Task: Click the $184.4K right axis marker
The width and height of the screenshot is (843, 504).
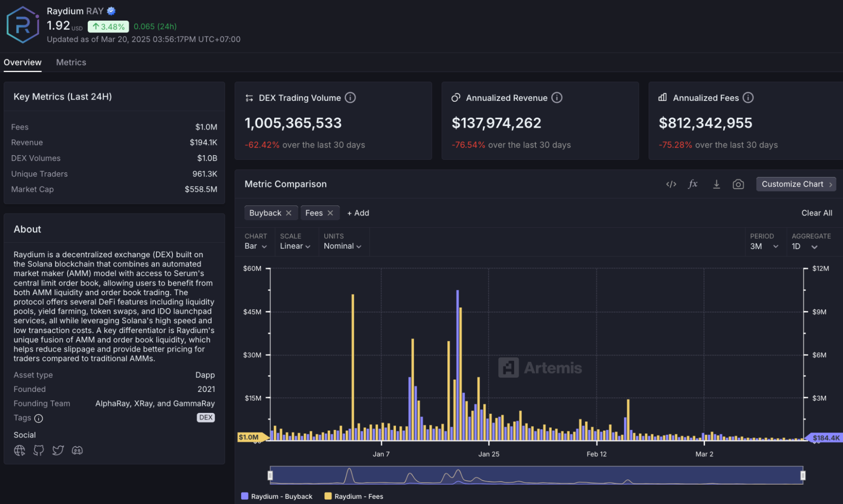Action: coord(824,438)
